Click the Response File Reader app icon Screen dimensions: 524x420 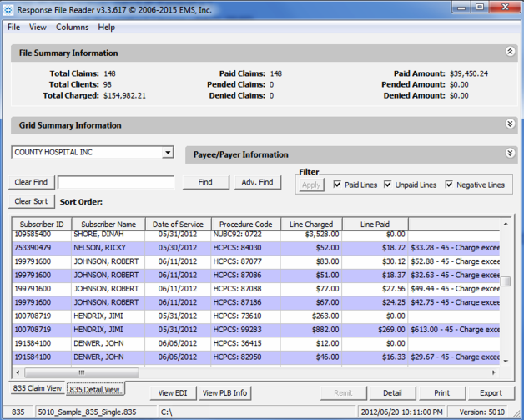[x=8, y=10]
